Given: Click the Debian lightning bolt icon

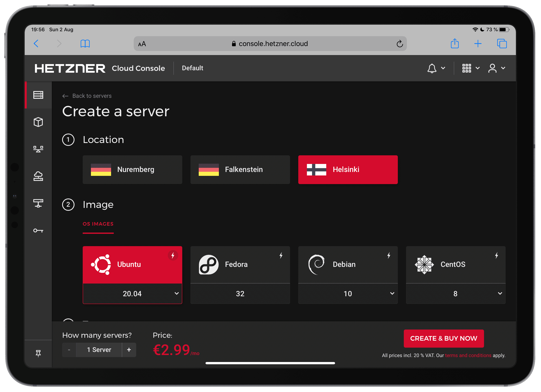Looking at the screenshot, I should point(389,255).
